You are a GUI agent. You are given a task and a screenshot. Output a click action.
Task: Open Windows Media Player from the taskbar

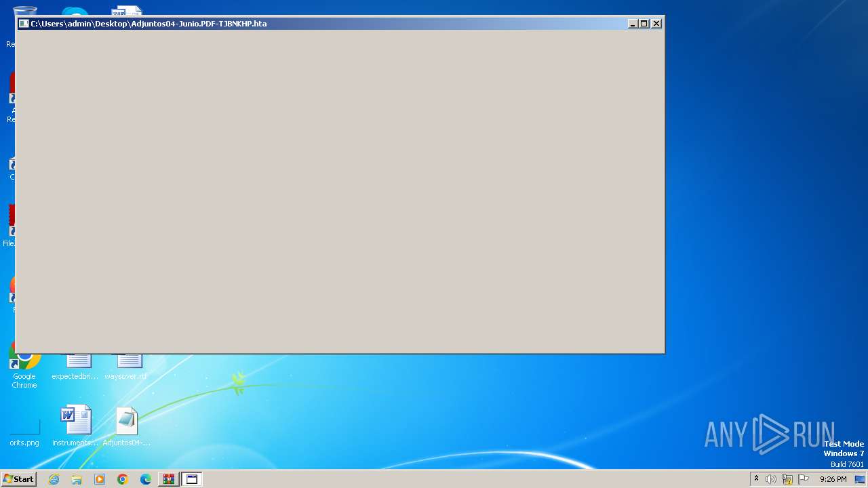coord(100,479)
